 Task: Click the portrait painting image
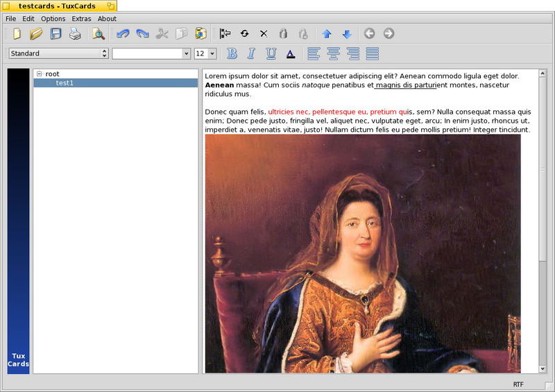coord(363,253)
